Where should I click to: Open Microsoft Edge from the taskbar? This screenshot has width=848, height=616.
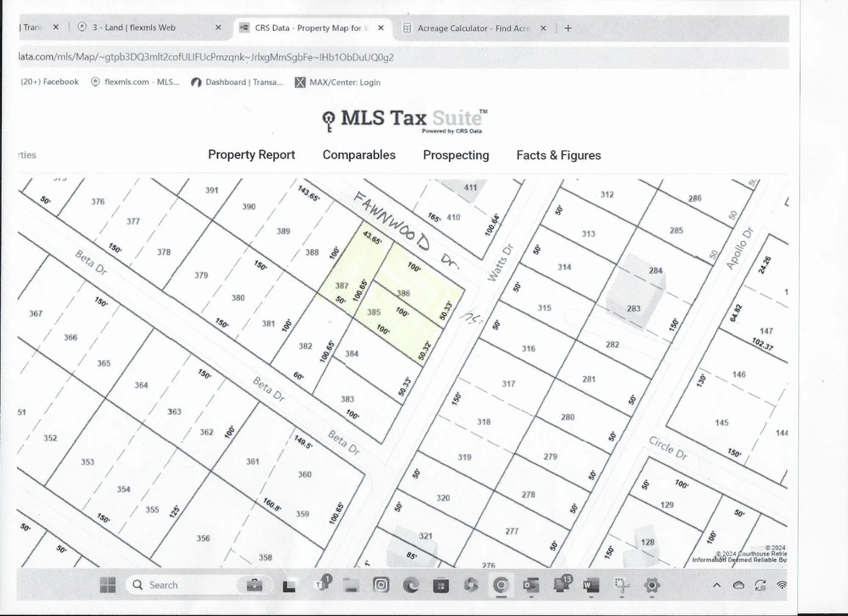click(x=411, y=585)
